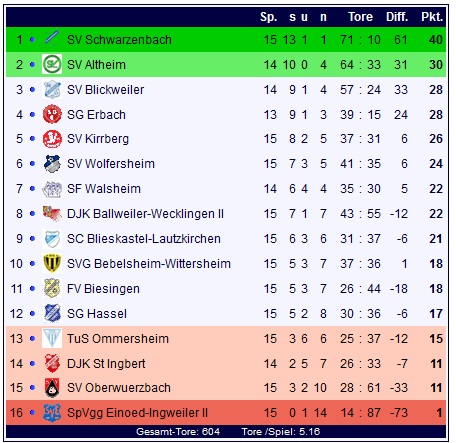This screenshot has height=443, width=456.
Task: Click the SV Oberwuerzbach black-red crest
Action: click(x=52, y=388)
